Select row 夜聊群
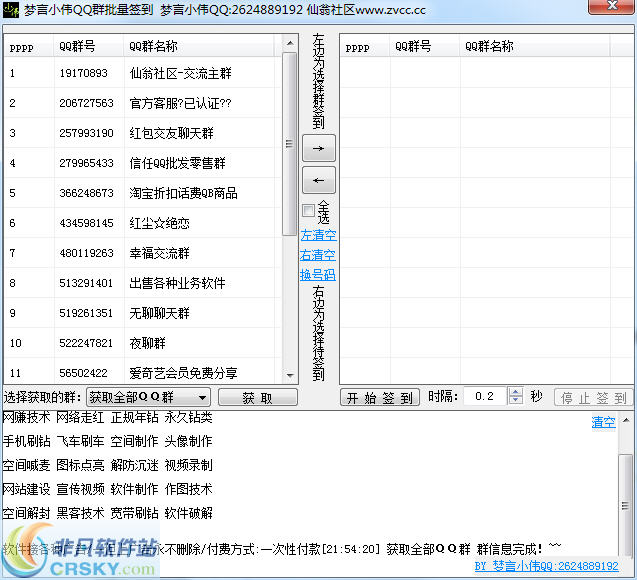This screenshot has width=637, height=580. [142, 343]
